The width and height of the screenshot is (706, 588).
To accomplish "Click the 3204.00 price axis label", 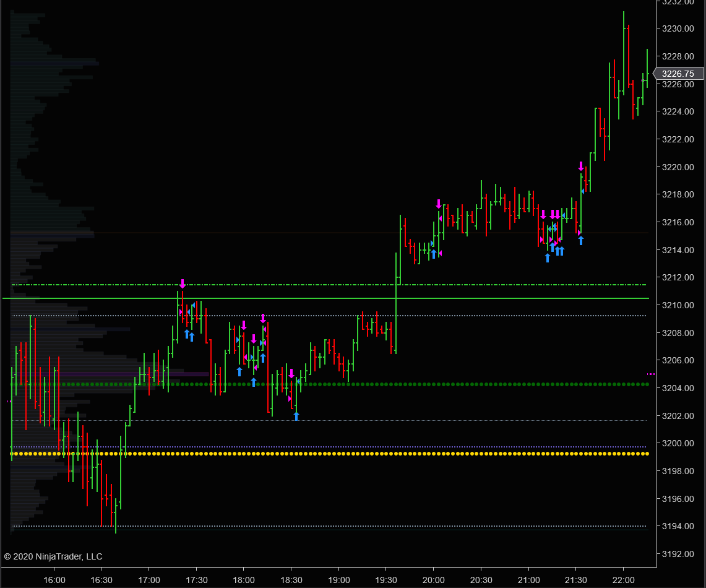I will pyautogui.click(x=678, y=388).
